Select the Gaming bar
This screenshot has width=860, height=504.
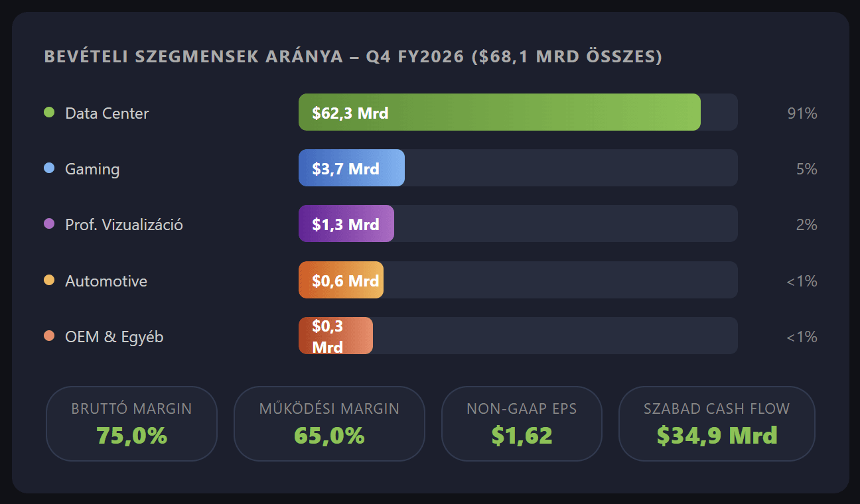[x=352, y=168]
